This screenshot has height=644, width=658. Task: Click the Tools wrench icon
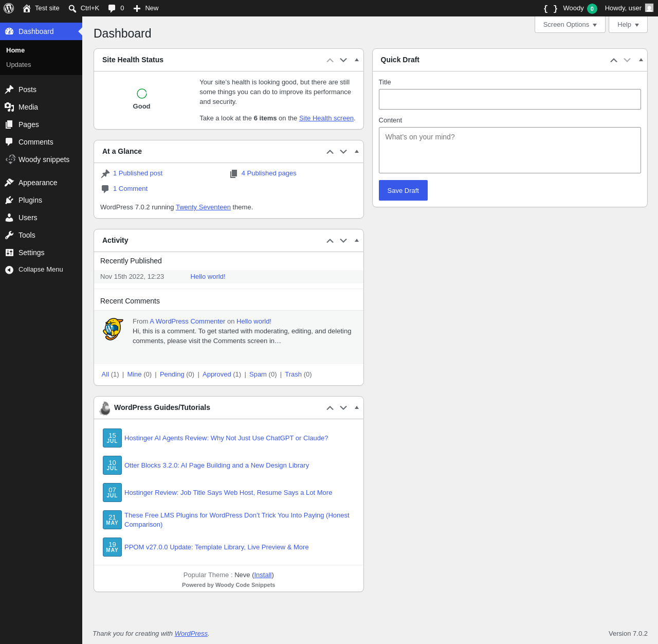[9, 235]
